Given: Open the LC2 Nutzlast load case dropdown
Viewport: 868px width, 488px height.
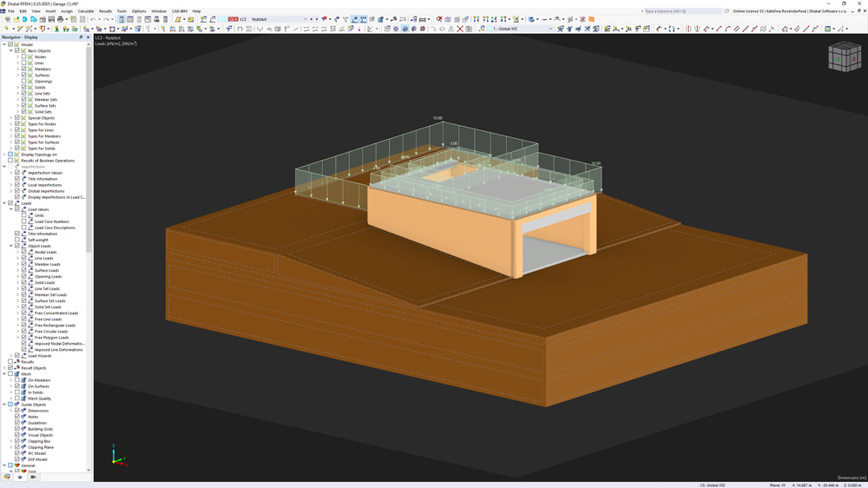Looking at the screenshot, I should (x=305, y=19).
